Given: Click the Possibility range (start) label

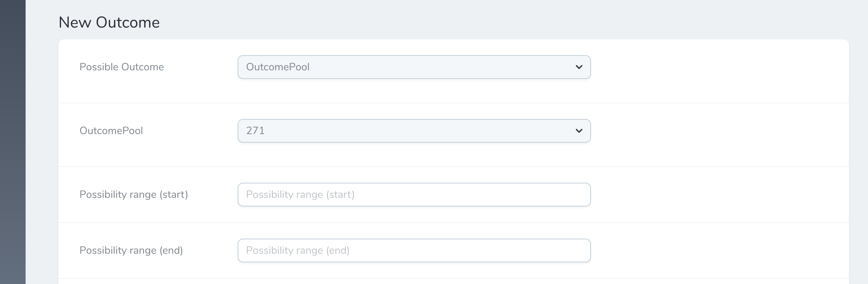Looking at the screenshot, I should (x=134, y=194).
